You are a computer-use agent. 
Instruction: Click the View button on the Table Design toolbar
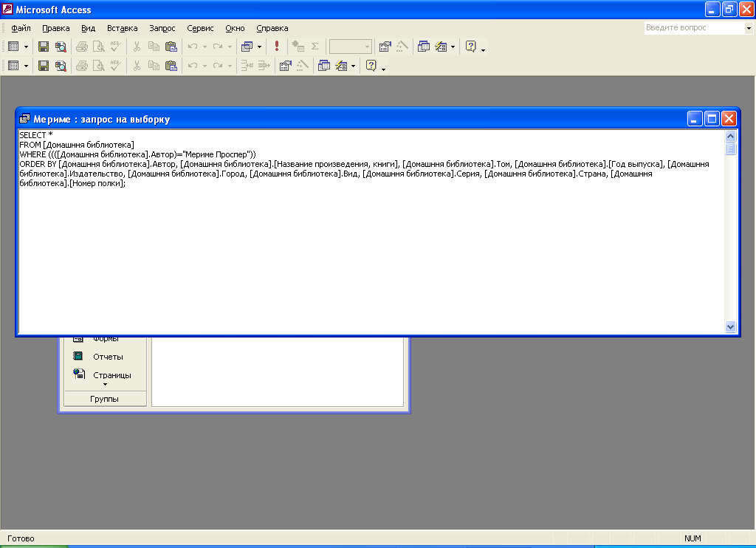tap(13, 66)
